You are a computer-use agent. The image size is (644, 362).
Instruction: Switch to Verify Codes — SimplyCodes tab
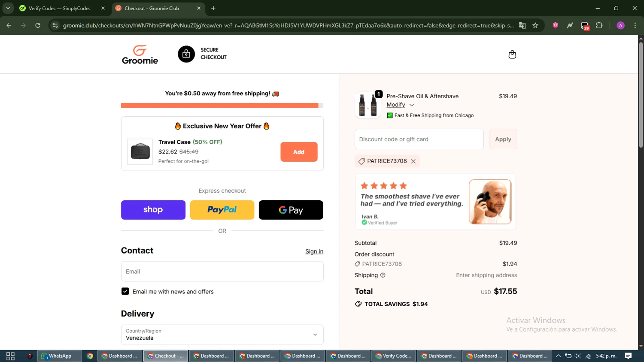(59, 8)
